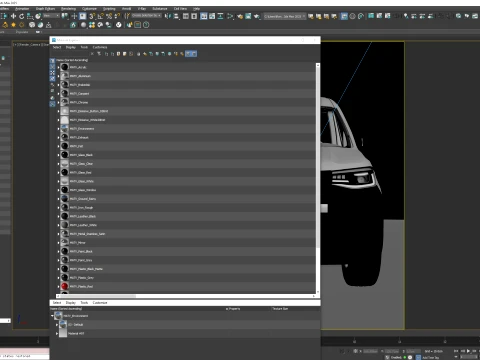The height and width of the screenshot is (360, 480).
Task: Open Display menu in upper Material Explorer
Action: tap(71, 47)
